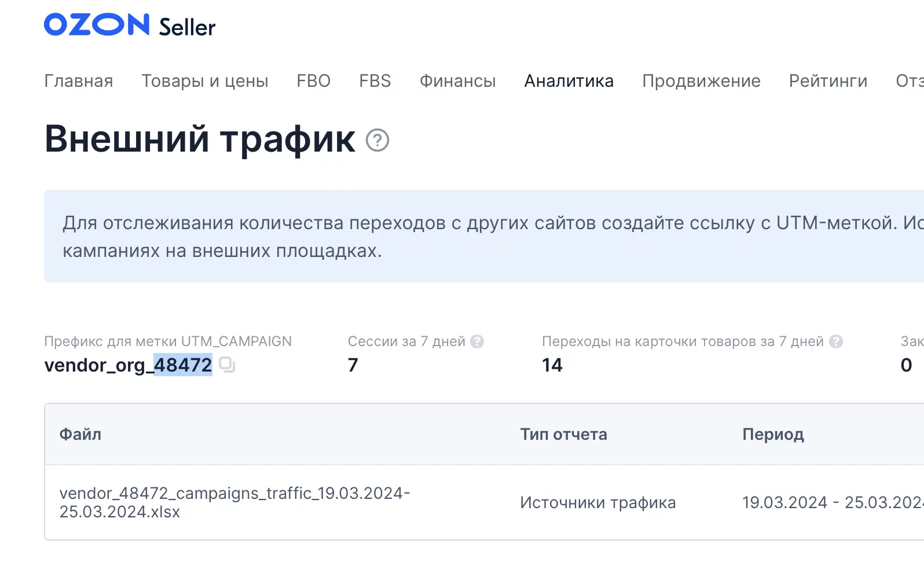
Task: Copy the vendor_org_48472 prefix
Action: (227, 365)
